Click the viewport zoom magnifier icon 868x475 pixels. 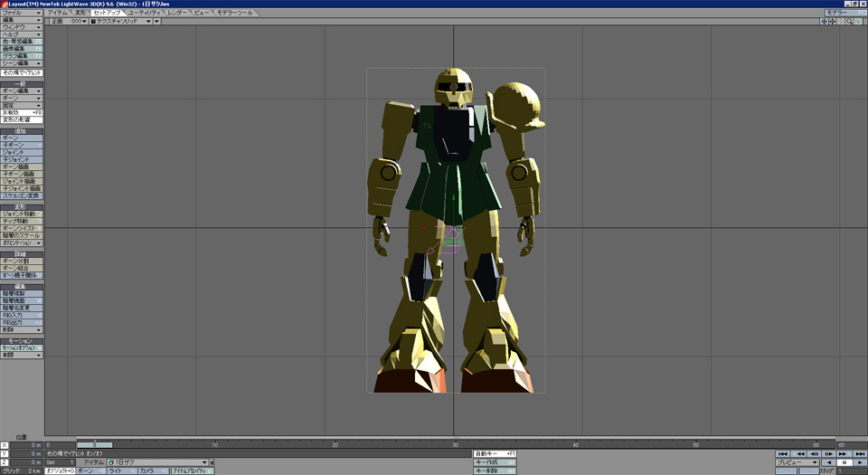coord(849,21)
